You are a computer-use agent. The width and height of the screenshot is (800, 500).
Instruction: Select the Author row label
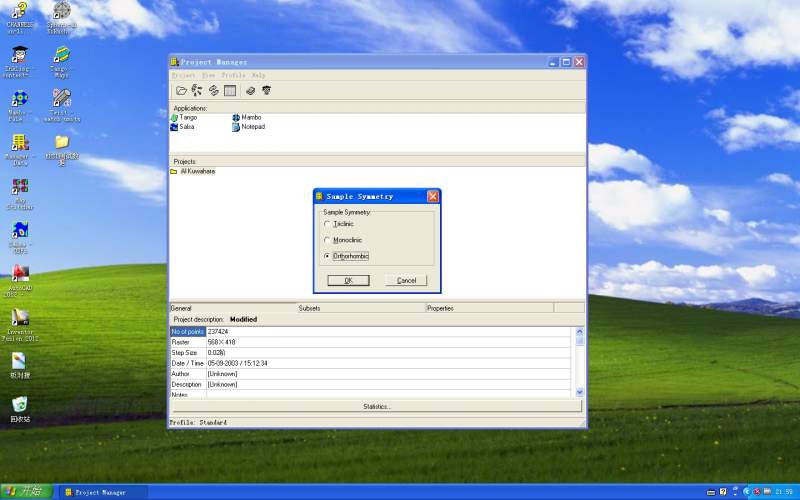(x=188, y=374)
